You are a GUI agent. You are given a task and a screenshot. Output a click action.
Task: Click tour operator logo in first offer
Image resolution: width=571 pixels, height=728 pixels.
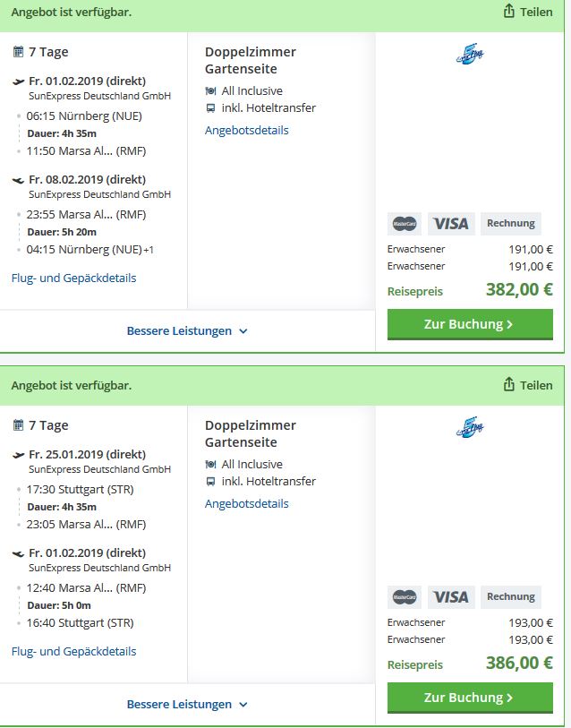pos(470,55)
